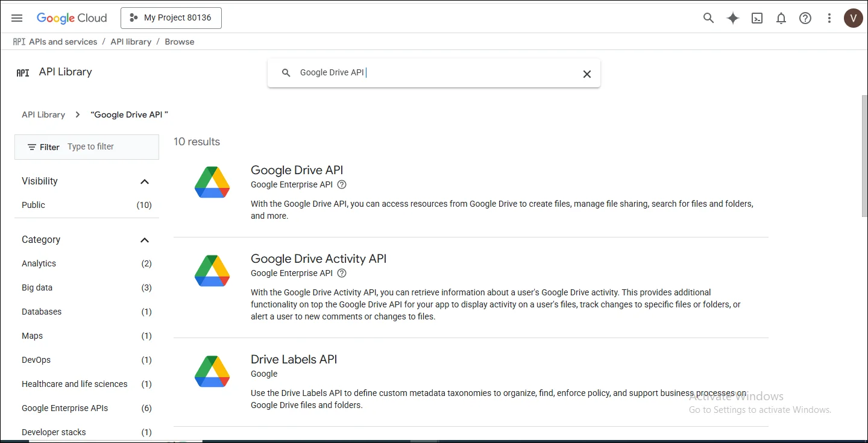Click the "Google Drive API" search term breadcrumb
This screenshot has width=868, height=443.
(x=130, y=115)
